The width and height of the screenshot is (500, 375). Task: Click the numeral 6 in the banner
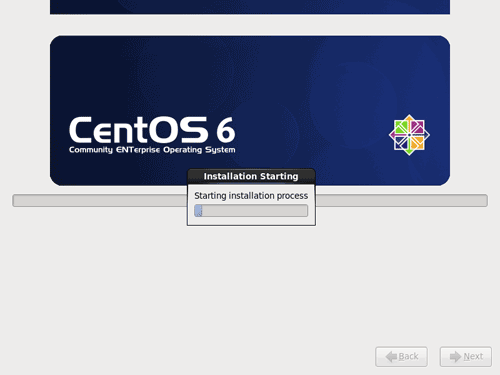tap(226, 130)
